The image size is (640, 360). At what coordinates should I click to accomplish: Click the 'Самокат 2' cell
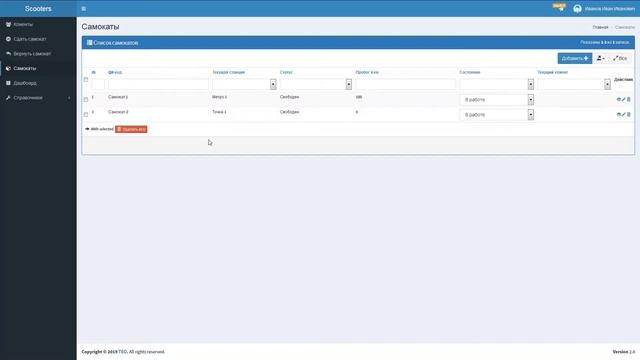point(118,112)
